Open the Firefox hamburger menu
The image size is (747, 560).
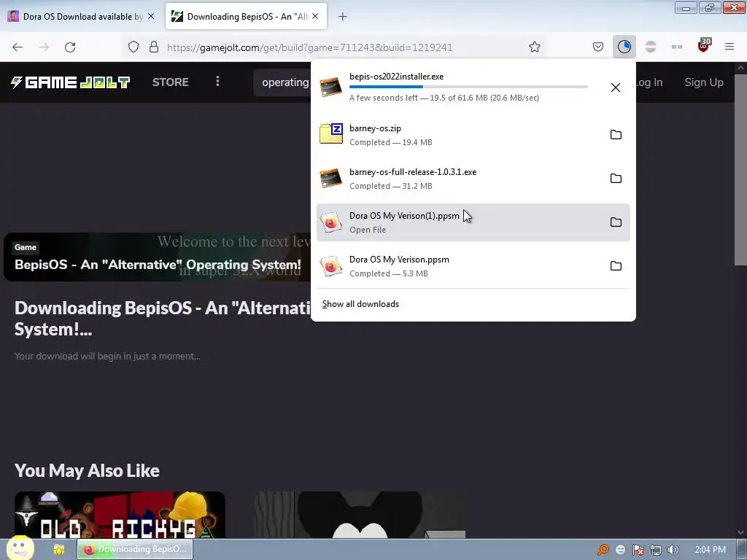[x=729, y=47]
